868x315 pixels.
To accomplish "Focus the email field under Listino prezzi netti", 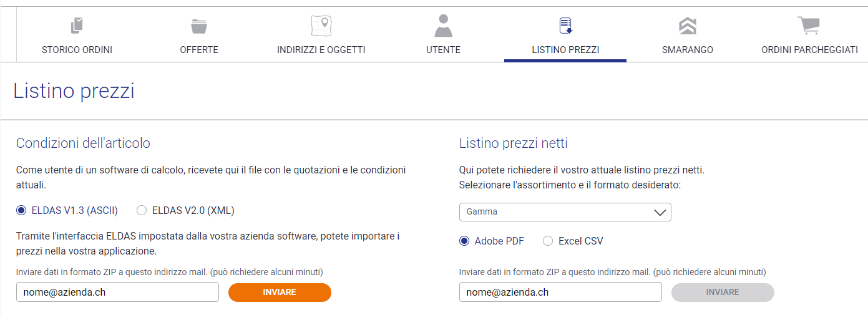I will 560,292.
